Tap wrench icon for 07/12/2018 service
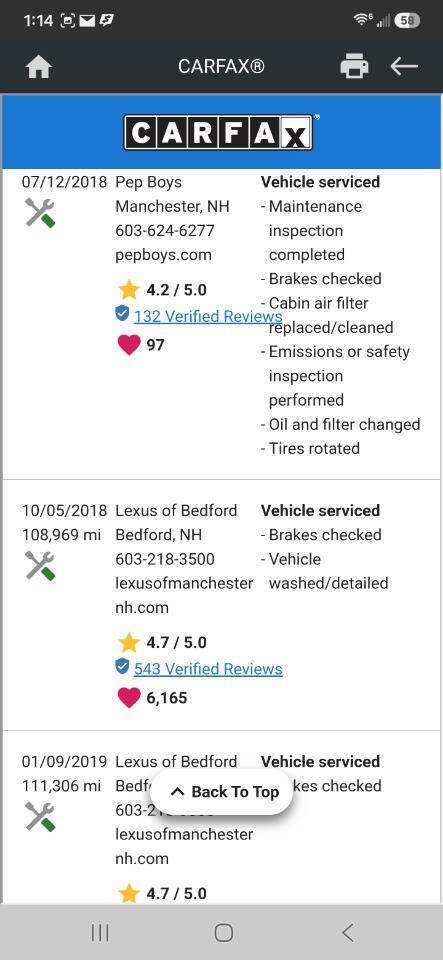Viewport: 443px width, 960px height. [x=40, y=213]
